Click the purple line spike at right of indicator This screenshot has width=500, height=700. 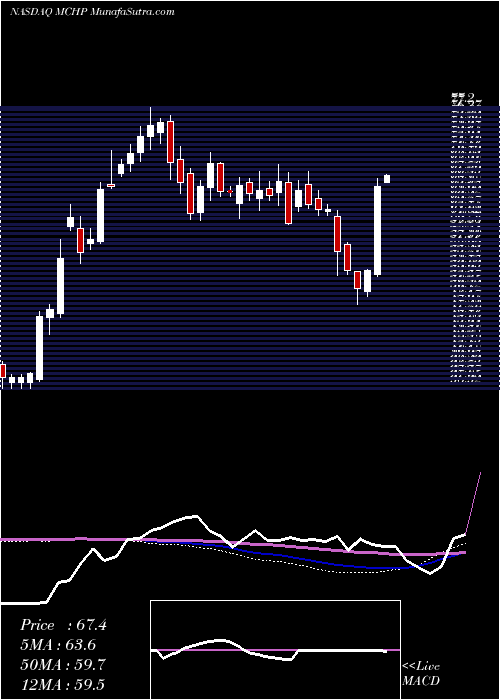click(473, 502)
